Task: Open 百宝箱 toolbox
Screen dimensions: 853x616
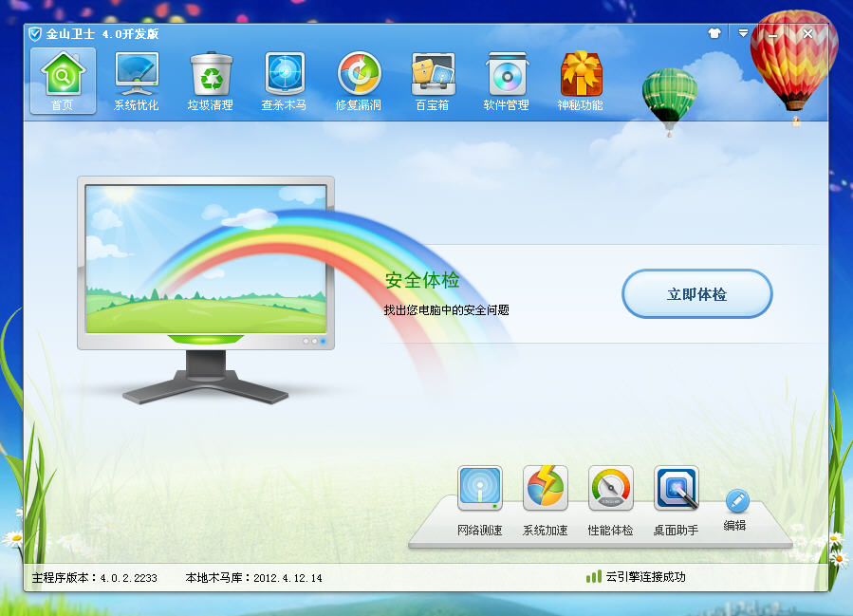Action: pos(433,81)
